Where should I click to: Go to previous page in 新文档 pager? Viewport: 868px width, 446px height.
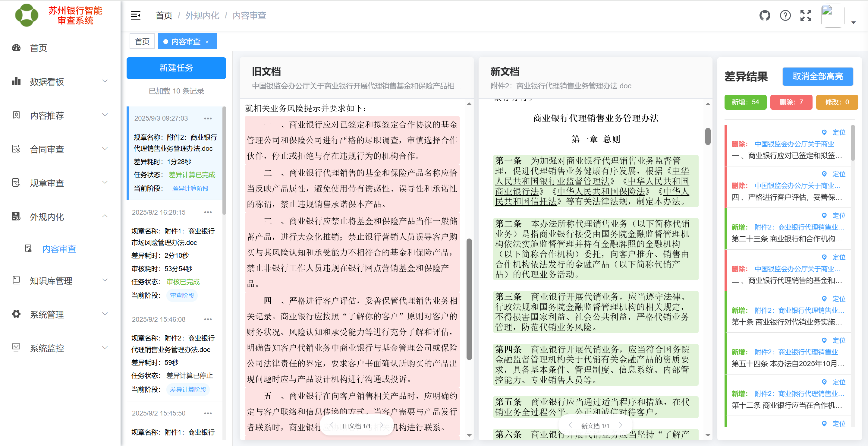[x=570, y=425]
